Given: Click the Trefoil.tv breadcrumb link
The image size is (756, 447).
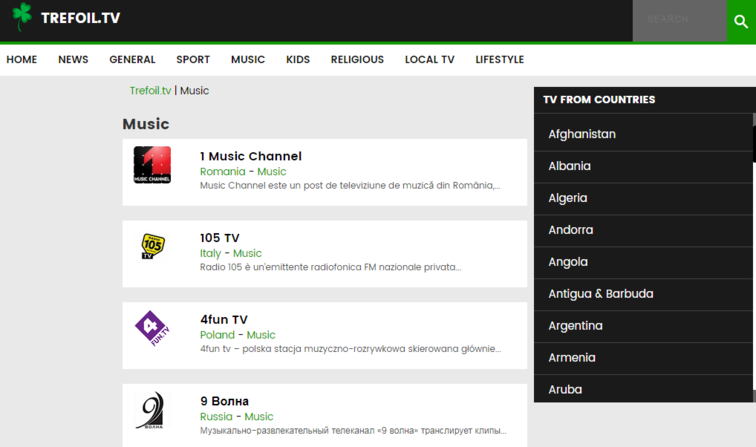Looking at the screenshot, I should point(150,91).
